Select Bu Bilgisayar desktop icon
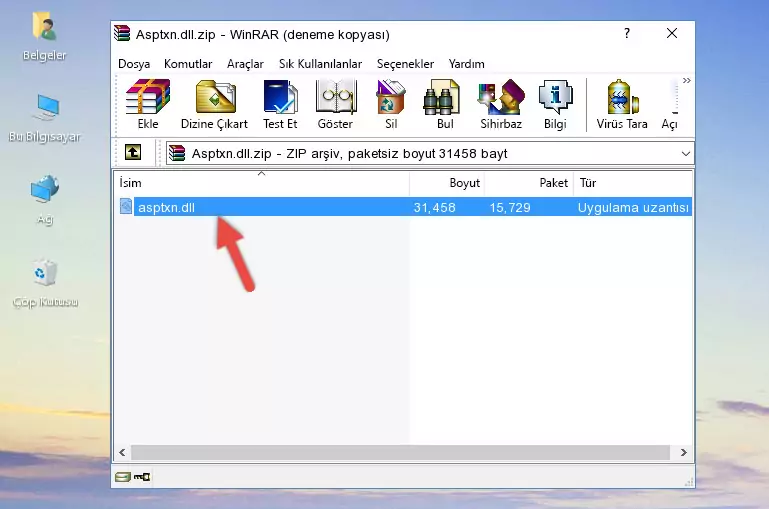 point(45,119)
